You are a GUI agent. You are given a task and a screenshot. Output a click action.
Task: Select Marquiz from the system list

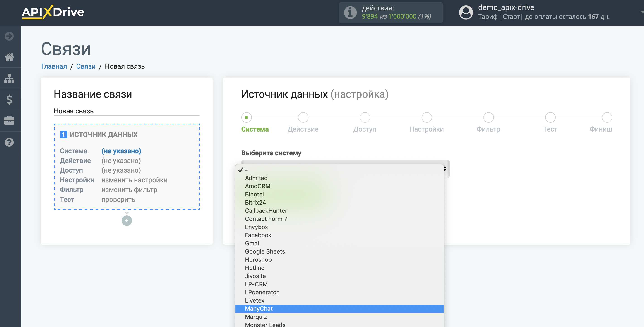pyautogui.click(x=339, y=317)
